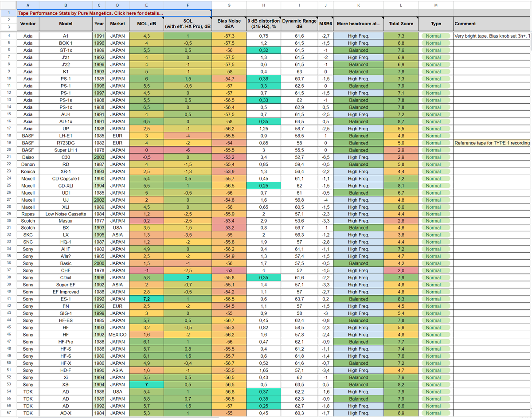Select the 64,5 dynamic range cell
Screen dimensions: 532x418
tap(300, 121)
